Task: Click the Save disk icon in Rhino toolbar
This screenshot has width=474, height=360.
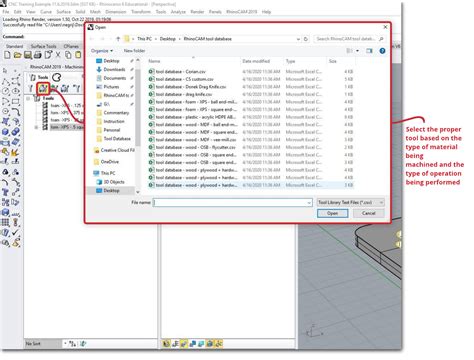Action: (28, 55)
